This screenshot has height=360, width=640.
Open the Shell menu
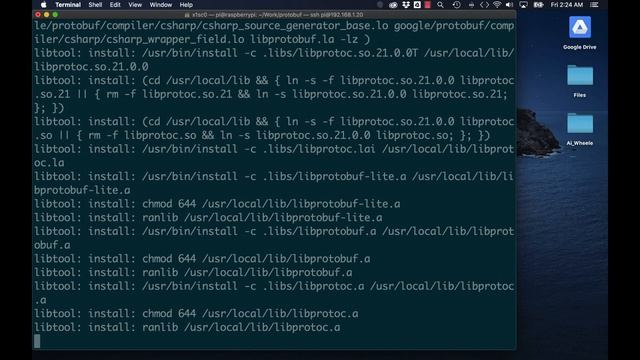95,5
